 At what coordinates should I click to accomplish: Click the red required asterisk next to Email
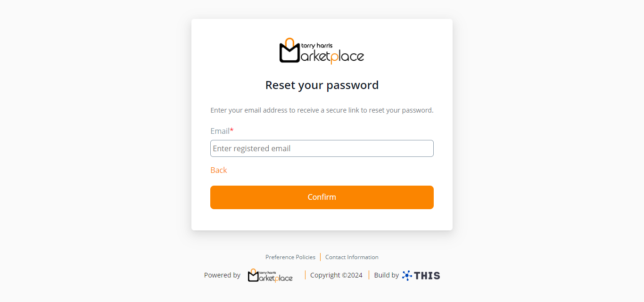[232, 131]
